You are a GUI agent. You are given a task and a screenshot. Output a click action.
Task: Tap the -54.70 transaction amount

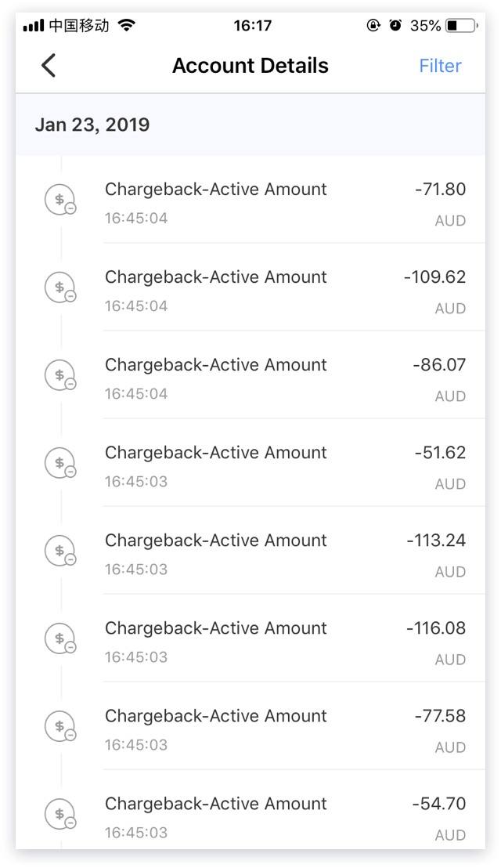439,804
